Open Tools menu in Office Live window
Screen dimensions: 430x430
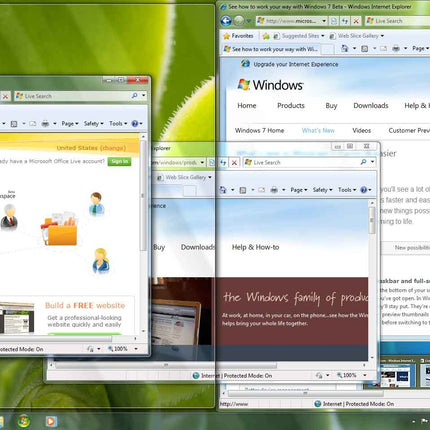118,124
